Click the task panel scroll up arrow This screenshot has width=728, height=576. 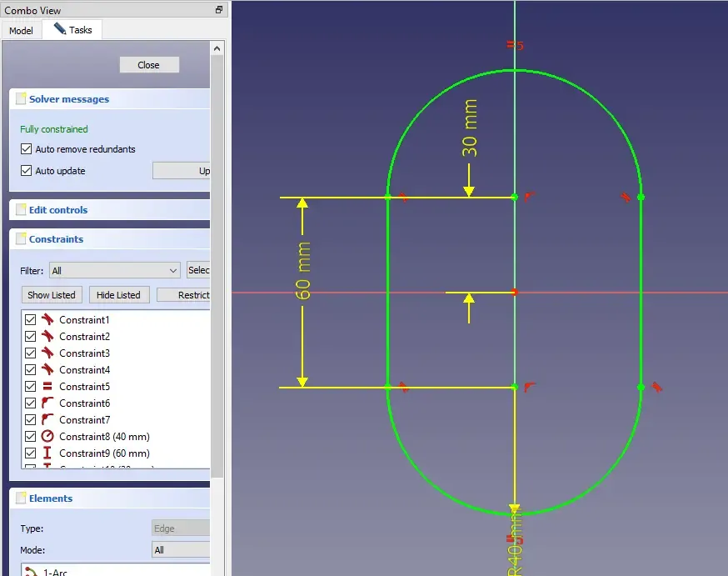[217, 48]
